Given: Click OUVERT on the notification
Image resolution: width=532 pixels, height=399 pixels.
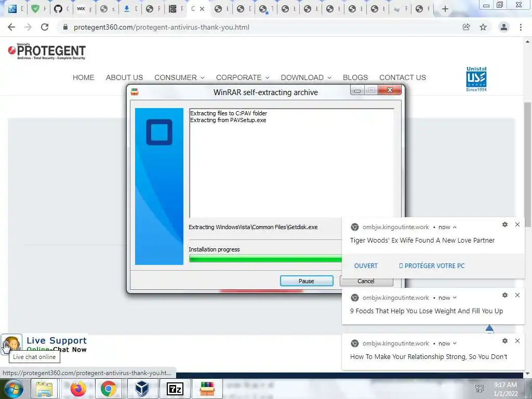Looking at the screenshot, I should 366,265.
